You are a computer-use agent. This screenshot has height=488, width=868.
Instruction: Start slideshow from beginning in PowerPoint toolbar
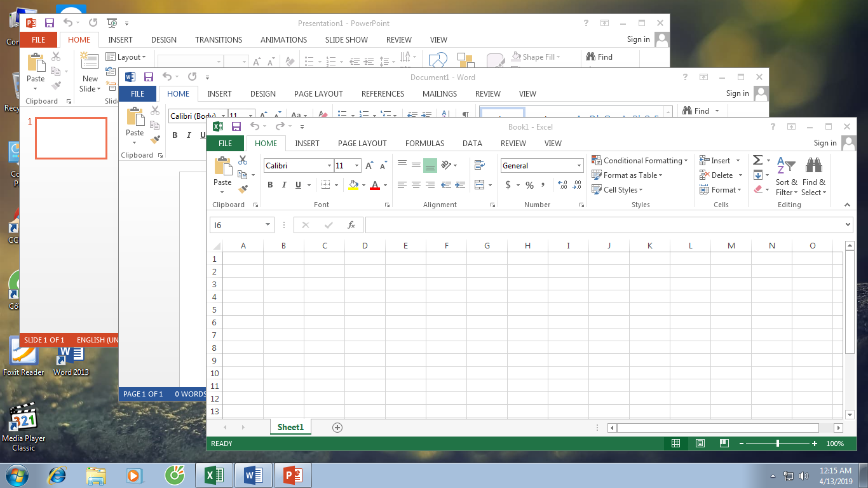112,23
